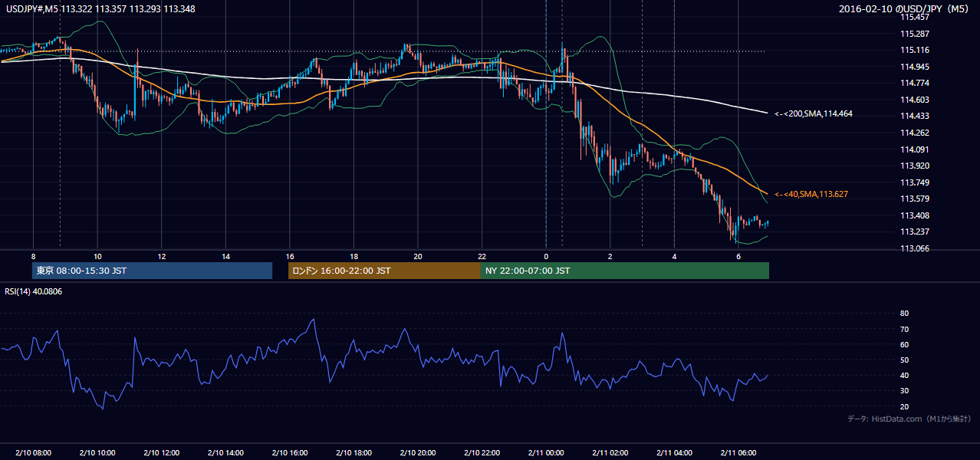Click the 2/10 12:00 date label

[161, 453]
